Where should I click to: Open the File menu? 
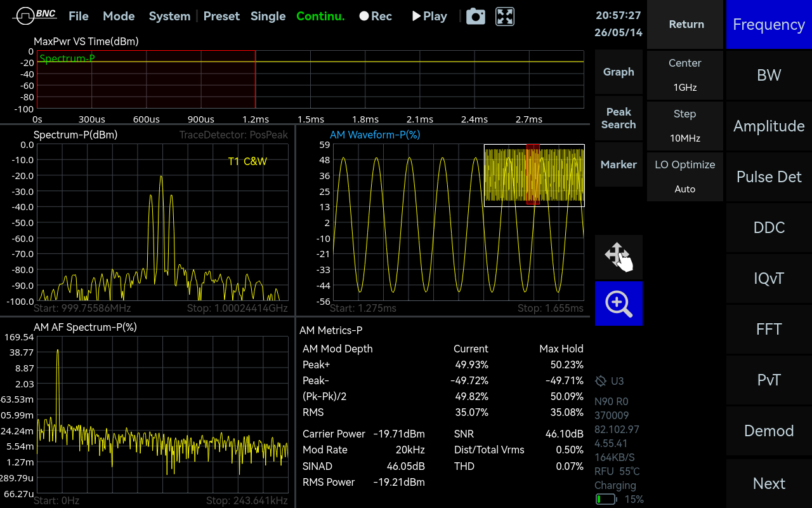(79, 17)
